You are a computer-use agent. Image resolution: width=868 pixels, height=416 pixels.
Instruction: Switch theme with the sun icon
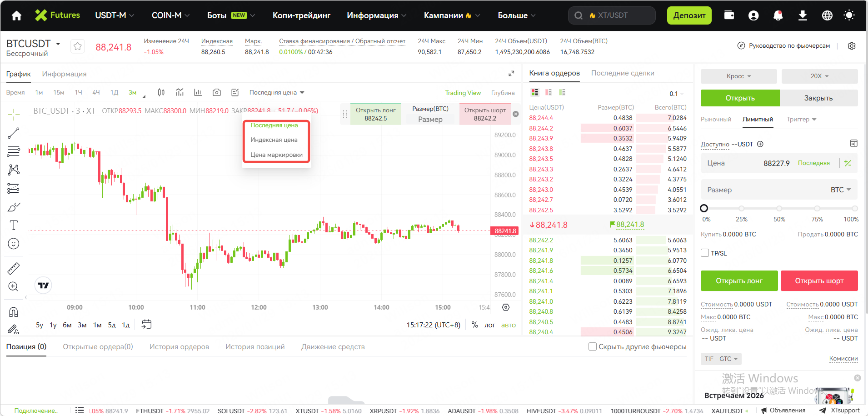pos(848,15)
